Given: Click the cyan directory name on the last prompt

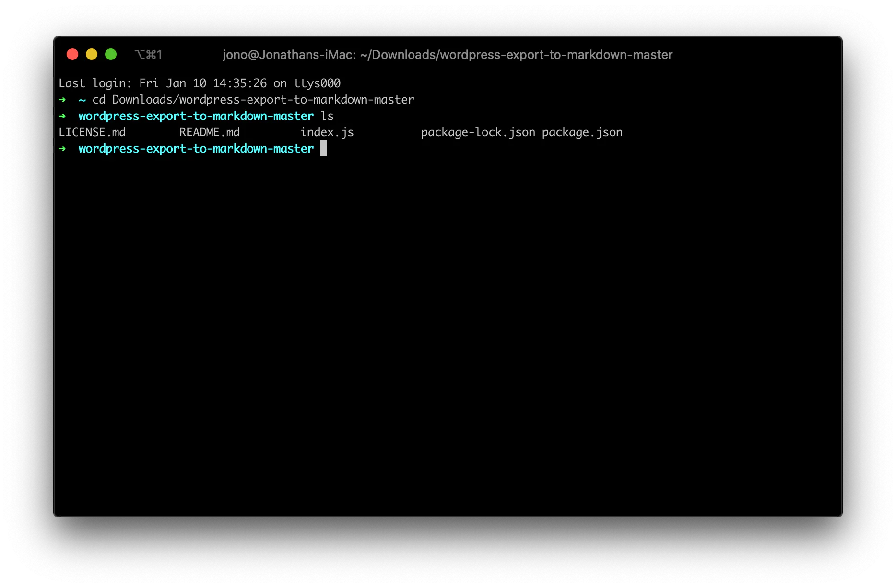Looking at the screenshot, I should coord(196,149).
